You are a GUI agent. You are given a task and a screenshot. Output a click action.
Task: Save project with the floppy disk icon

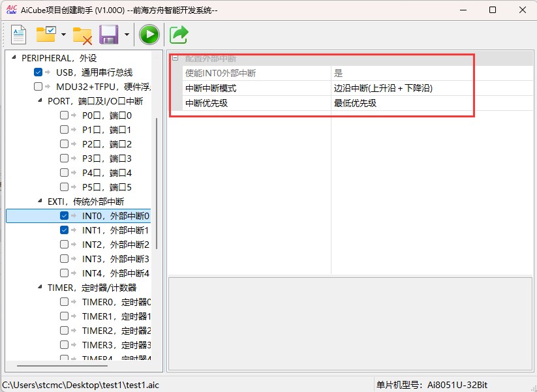(x=108, y=35)
